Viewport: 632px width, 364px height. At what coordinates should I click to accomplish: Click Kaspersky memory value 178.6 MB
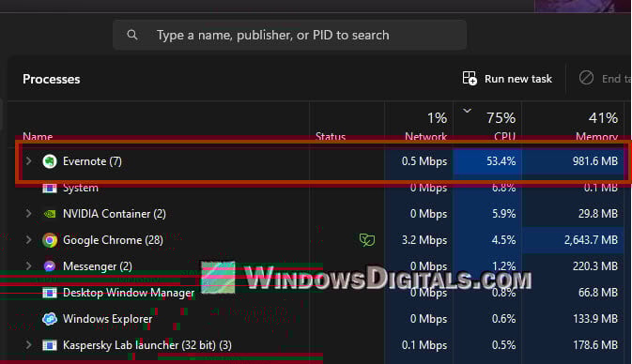[595, 345]
